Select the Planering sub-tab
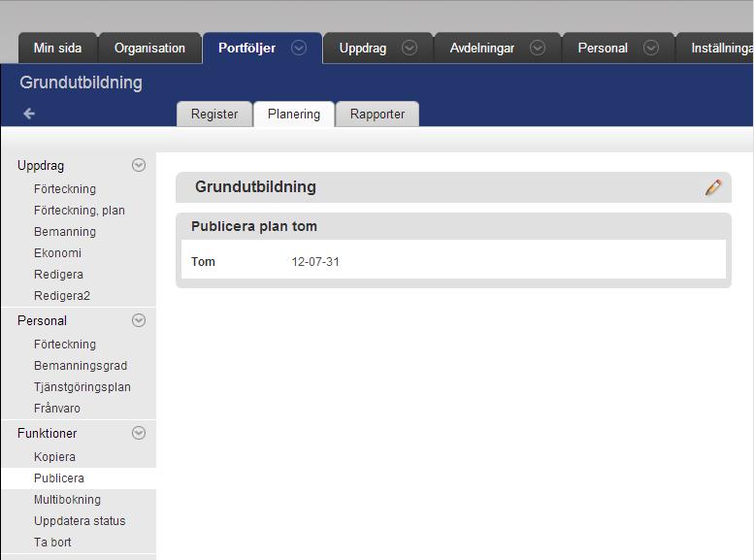 click(x=294, y=114)
